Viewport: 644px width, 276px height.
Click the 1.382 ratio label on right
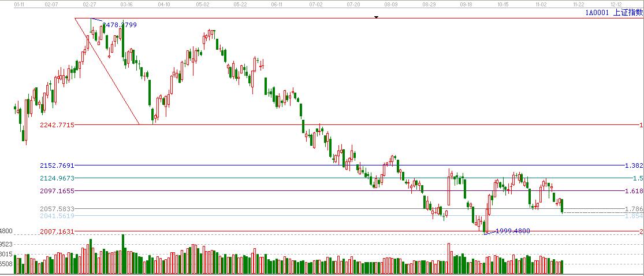(634, 165)
